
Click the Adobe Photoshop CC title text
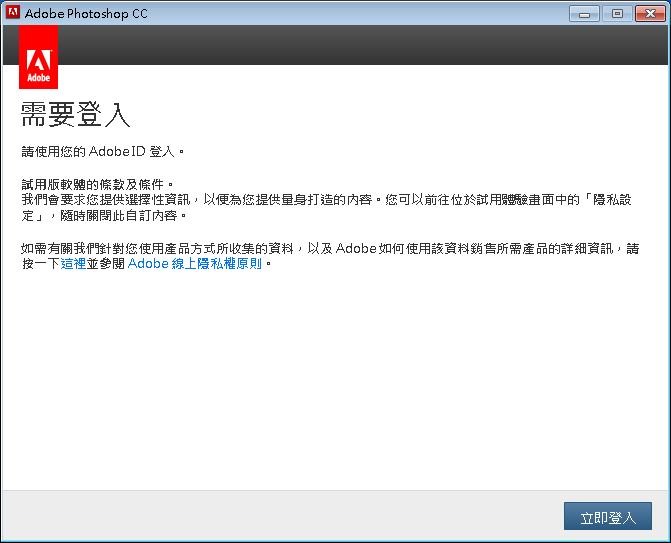pyautogui.click(x=86, y=14)
